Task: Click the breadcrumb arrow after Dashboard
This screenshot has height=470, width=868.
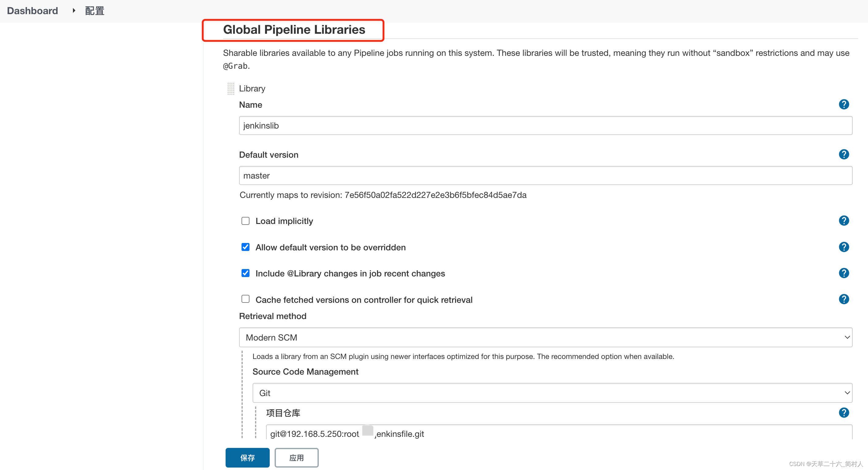Action: click(x=74, y=11)
